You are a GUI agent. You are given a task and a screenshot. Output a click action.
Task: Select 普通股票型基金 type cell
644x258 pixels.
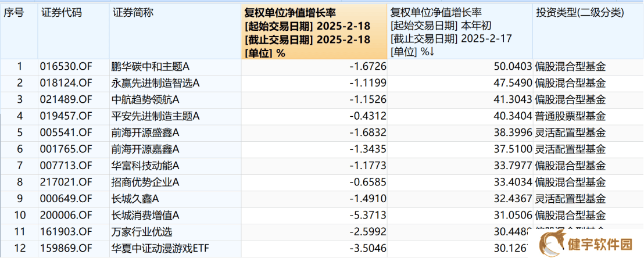click(571, 116)
